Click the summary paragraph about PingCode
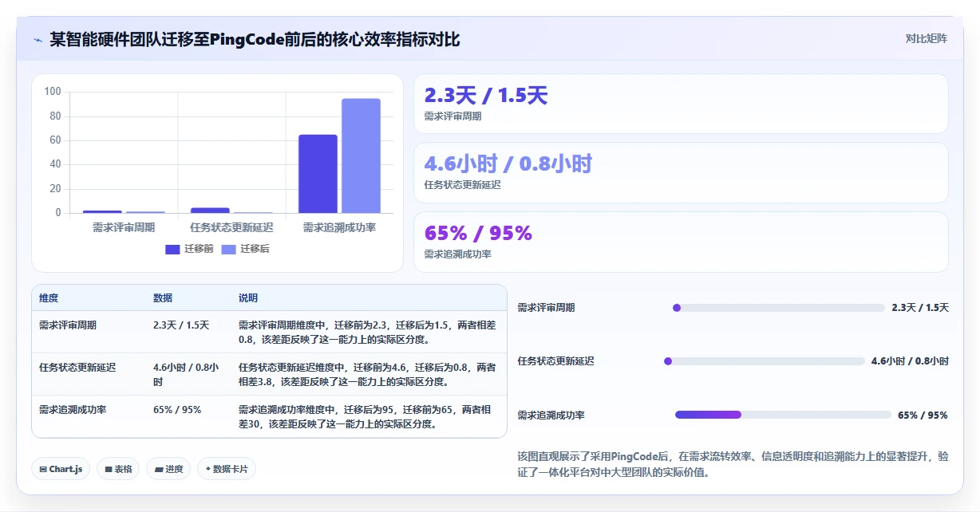This screenshot has height=512, width=980. [733, 464]
